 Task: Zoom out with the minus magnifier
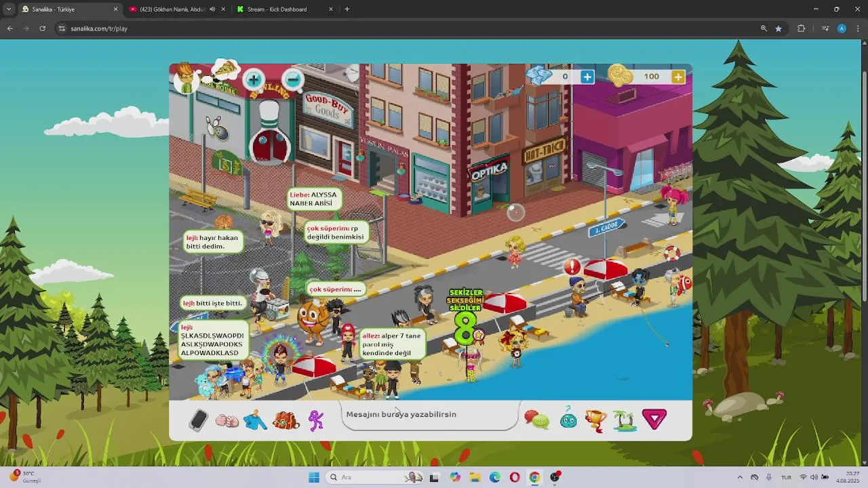tap(293, 80)
